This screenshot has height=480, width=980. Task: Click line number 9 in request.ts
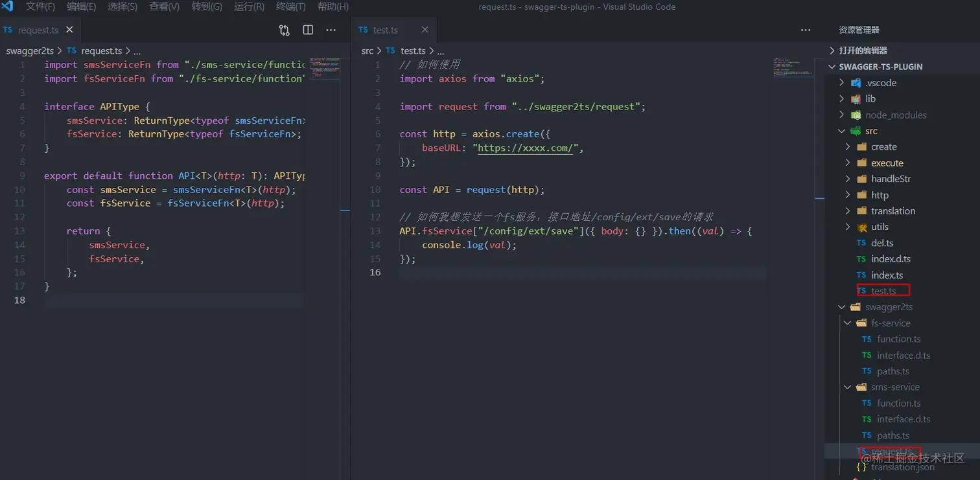pyautogui.click(x=22, y=176)
